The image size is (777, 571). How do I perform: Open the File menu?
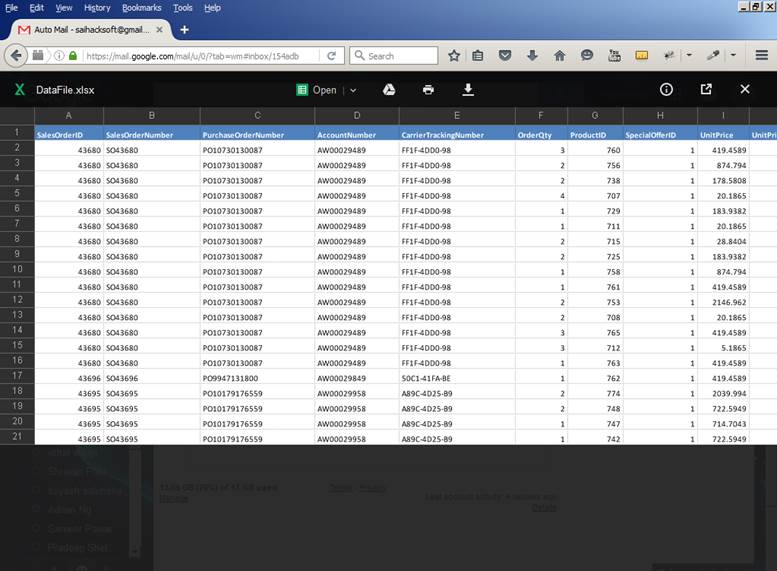[x=11, y=7]
